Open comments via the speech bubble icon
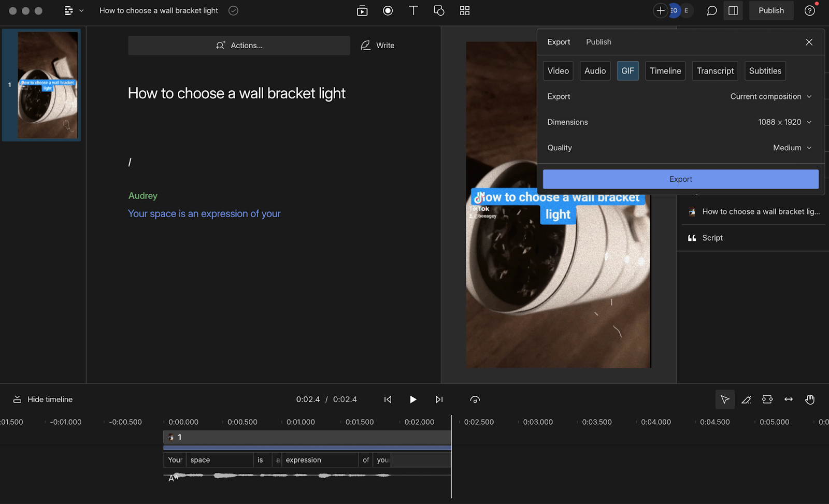The image size is (829, 504). (711, 10)
